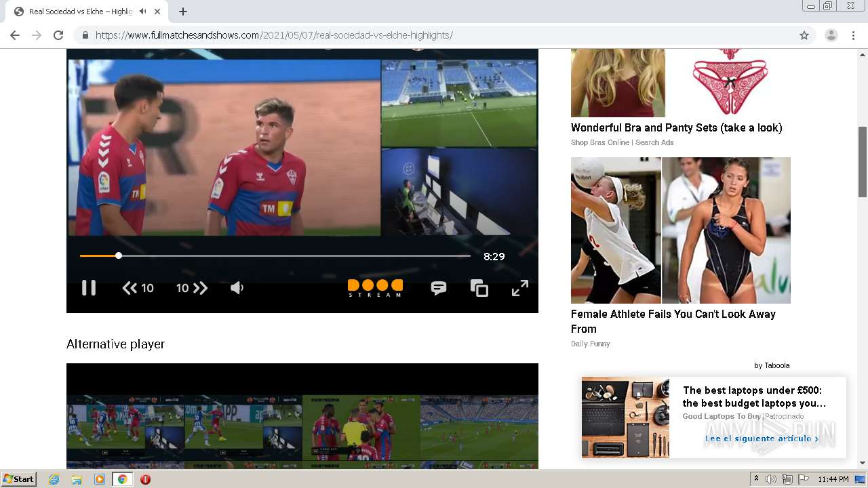The width and height of the screenshot is (868, 488).
Task: Reload the current page
Action: click(x=58, y=35)
